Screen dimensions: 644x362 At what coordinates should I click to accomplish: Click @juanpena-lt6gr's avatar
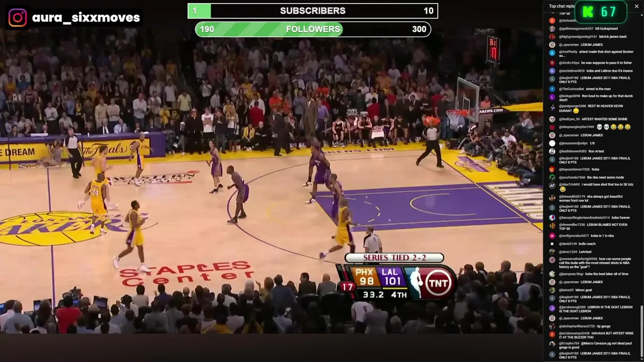(552, 274)
